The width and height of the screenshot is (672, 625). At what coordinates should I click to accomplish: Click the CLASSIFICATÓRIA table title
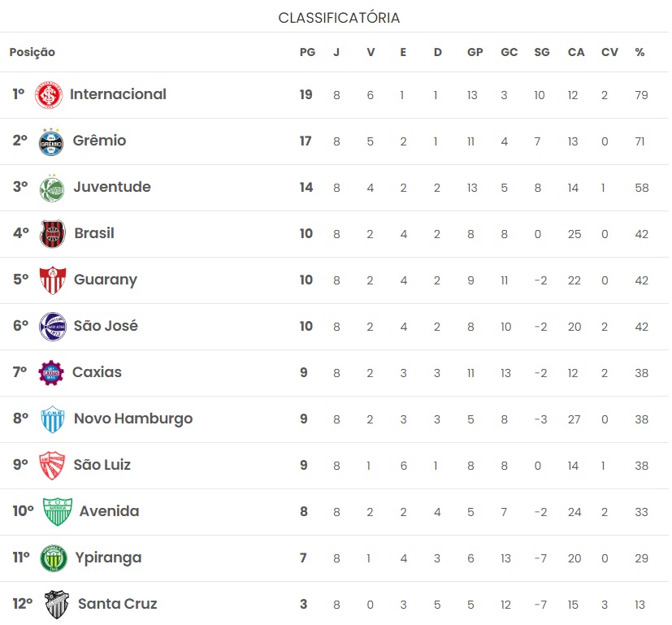pos(339,18)
